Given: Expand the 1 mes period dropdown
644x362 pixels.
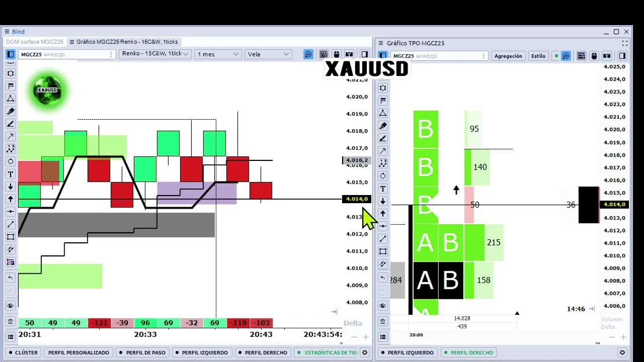Looking at the screenshot, I should [217, 54].
